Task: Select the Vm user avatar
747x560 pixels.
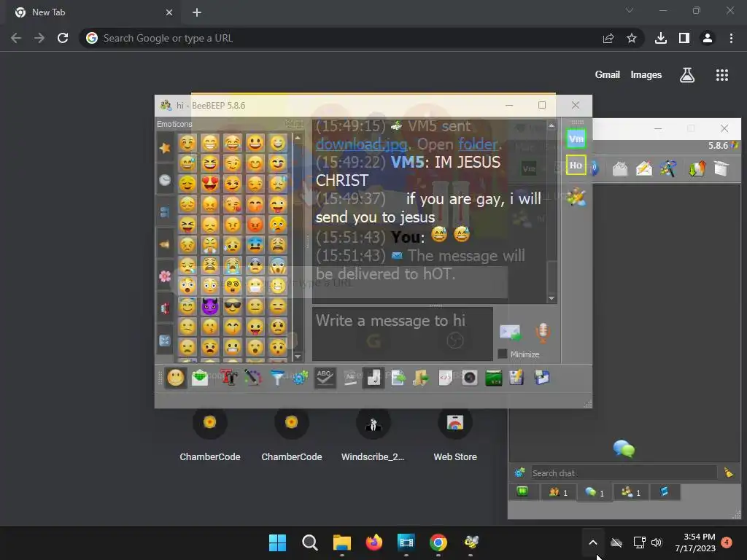Action: pyautogui.click(x=576, y=139)
